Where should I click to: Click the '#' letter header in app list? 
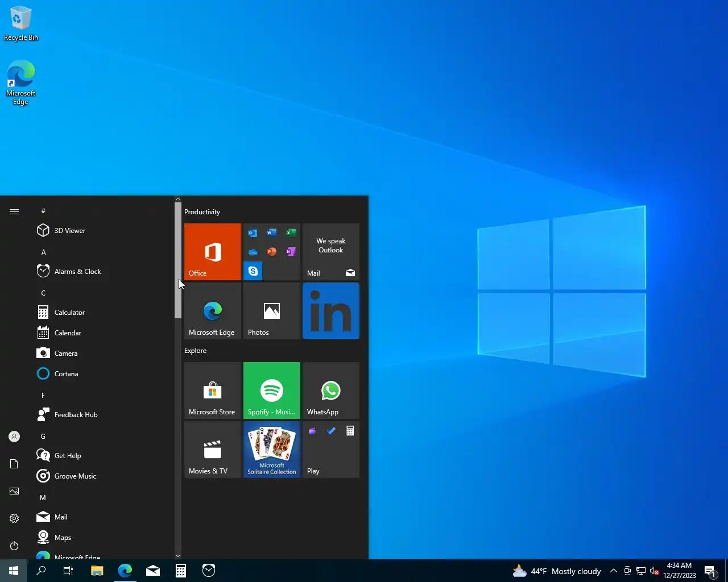[43, 211]
